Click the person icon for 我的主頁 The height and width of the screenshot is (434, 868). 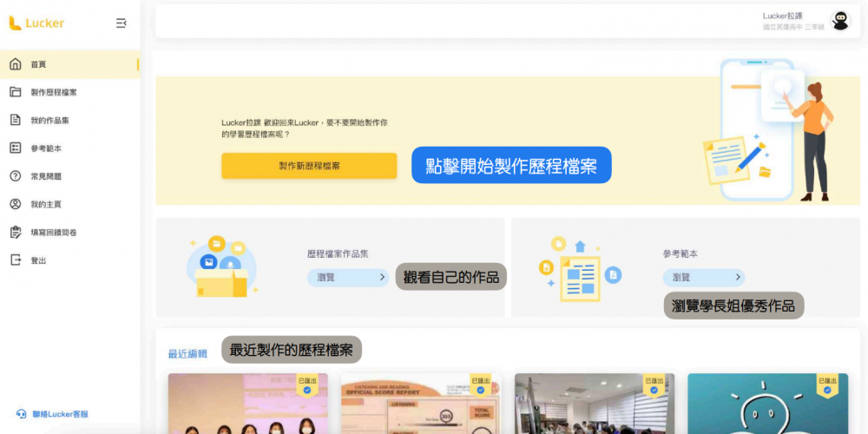(x=16, y=204)
